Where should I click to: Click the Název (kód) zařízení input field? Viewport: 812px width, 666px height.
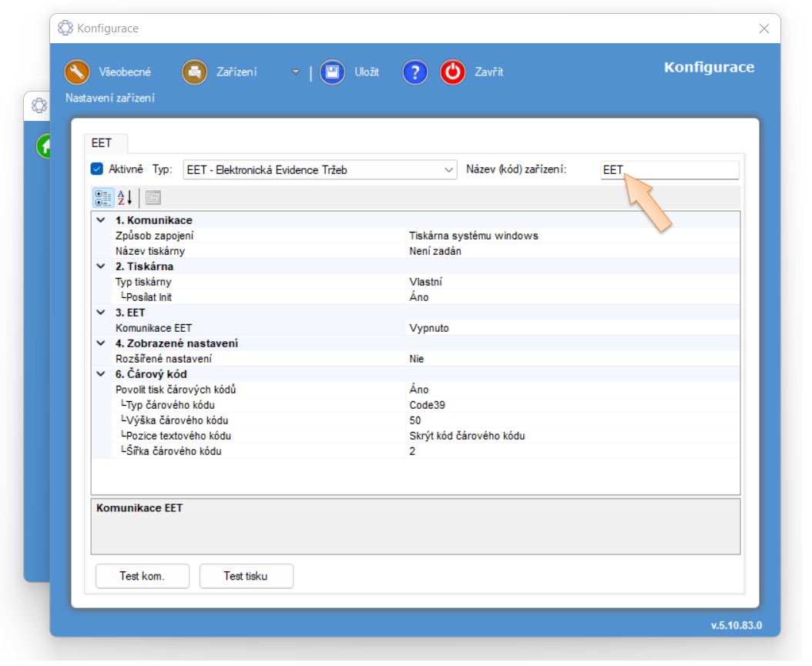(x=669, y=170)
